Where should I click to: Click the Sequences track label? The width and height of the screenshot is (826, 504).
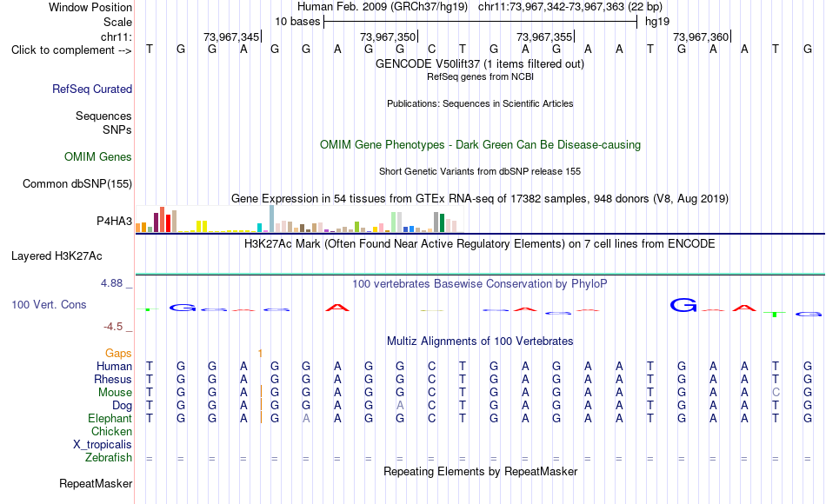[103, 116]
